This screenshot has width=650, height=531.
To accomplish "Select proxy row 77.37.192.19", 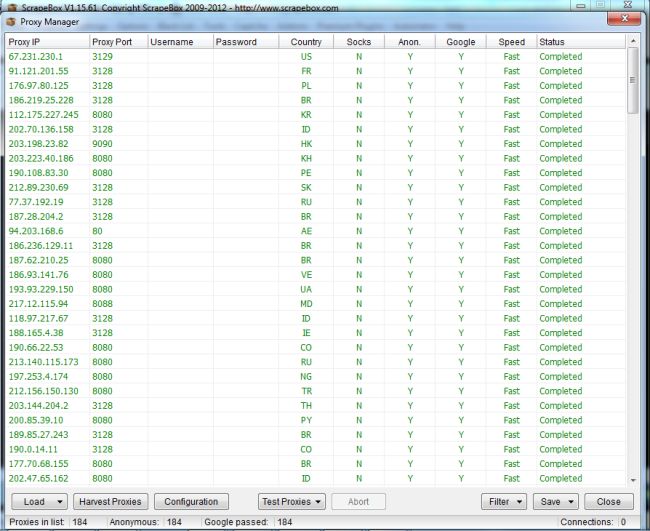I will [x=315, y=202].
